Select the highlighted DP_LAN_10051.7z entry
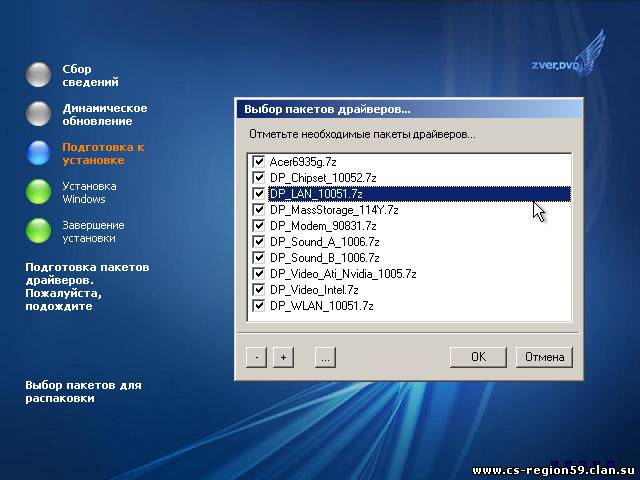640x480 pixels. (419, 194)
